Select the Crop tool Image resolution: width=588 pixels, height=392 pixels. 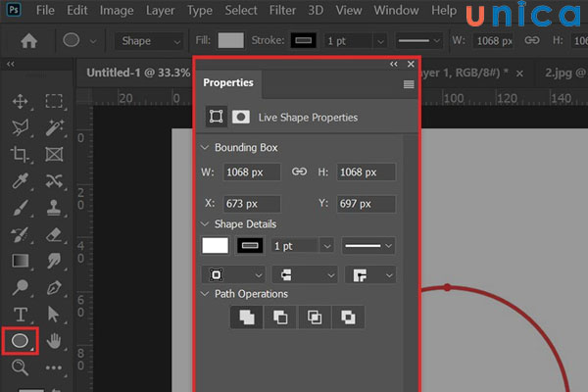pyautogui.click(x=21, y=155)
